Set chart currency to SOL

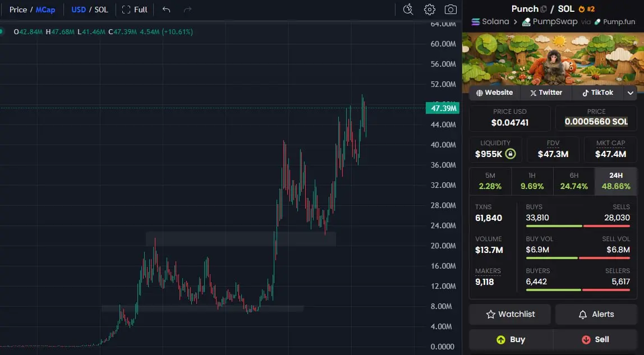[x=101, y=10]
